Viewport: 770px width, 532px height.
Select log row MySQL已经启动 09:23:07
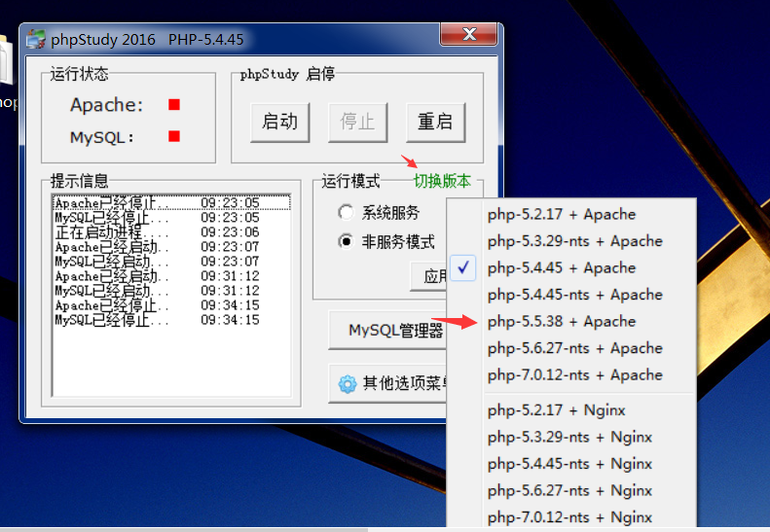171,262
